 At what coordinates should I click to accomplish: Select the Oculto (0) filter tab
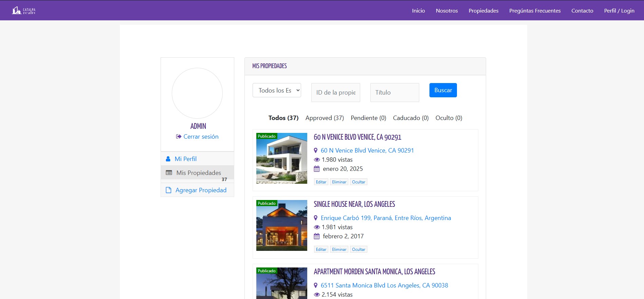coord(449,118)
